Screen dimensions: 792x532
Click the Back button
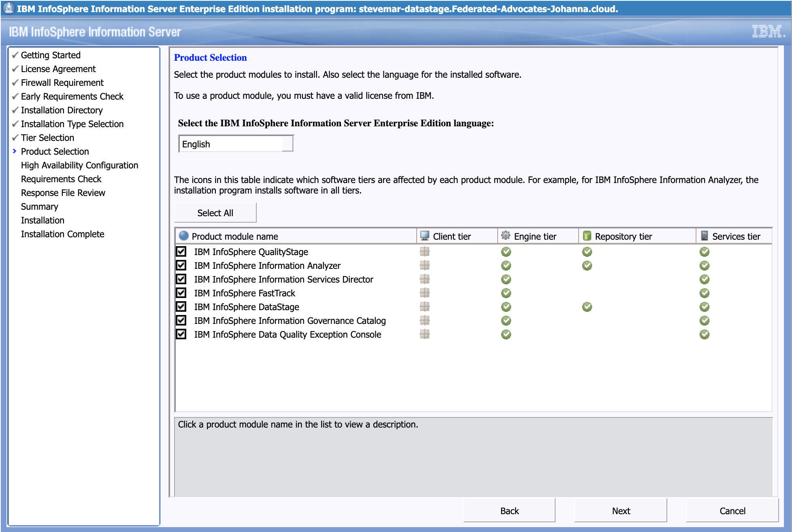(x=509, y=511)
